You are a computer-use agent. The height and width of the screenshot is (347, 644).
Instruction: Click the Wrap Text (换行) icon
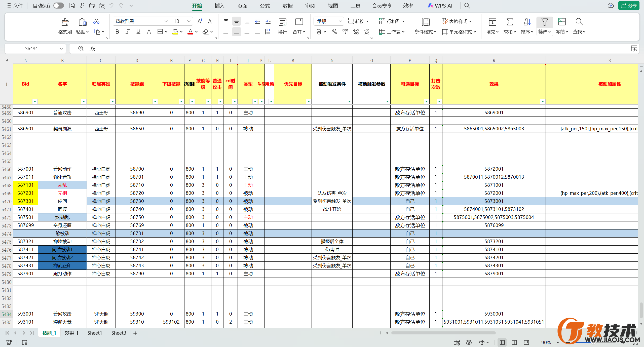tap(282, 22)
